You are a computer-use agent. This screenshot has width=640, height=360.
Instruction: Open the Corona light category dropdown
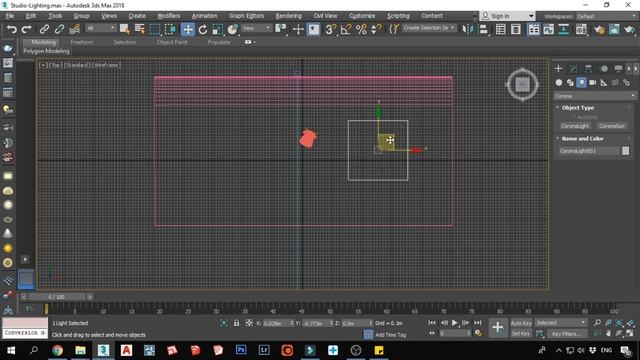pos(595,96)
